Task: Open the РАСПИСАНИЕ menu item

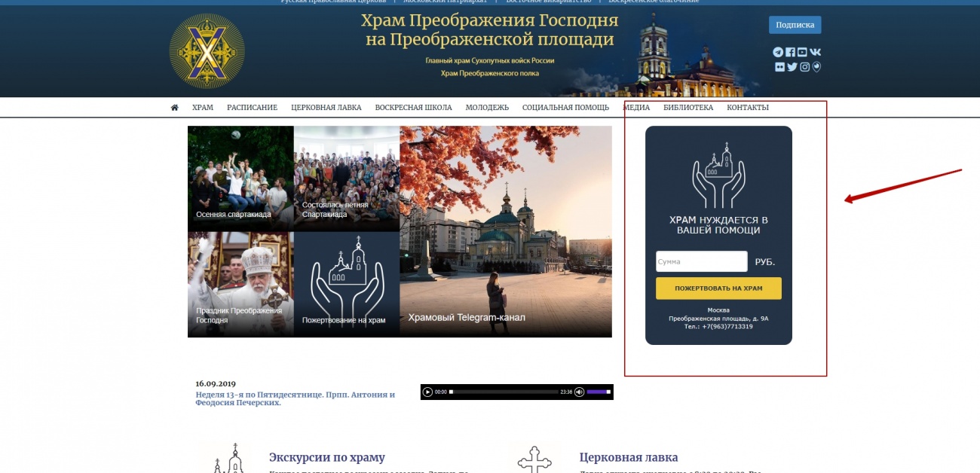Action: [x=252, y=108]
